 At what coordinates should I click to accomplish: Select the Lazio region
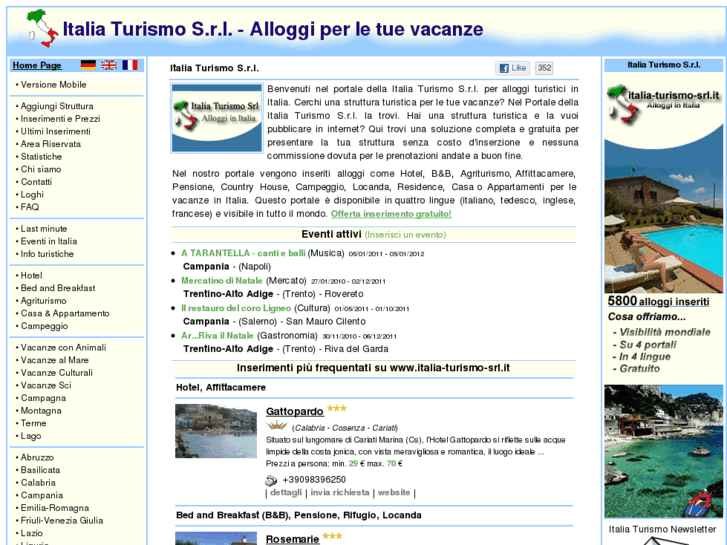click(32, 533)
